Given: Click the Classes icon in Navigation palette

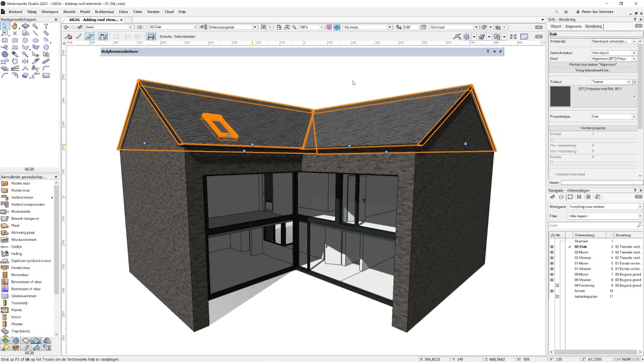Looking at the screenshot, I should [x=552, y=197].
